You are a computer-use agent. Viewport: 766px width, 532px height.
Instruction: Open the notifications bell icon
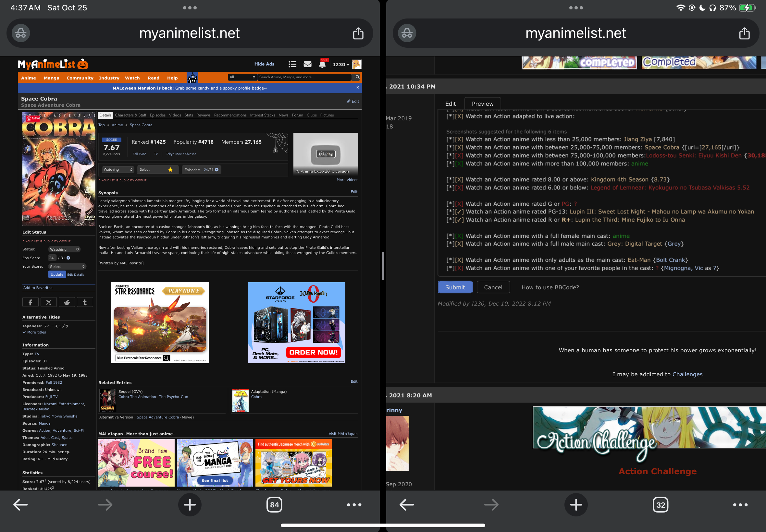pyautogui.click(x=322, y=65)
